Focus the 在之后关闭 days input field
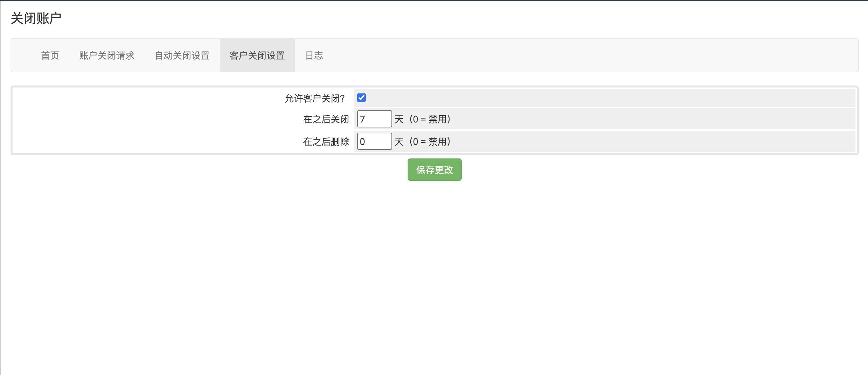This screenshot has width=868, height=375. (x=374, y=119)
